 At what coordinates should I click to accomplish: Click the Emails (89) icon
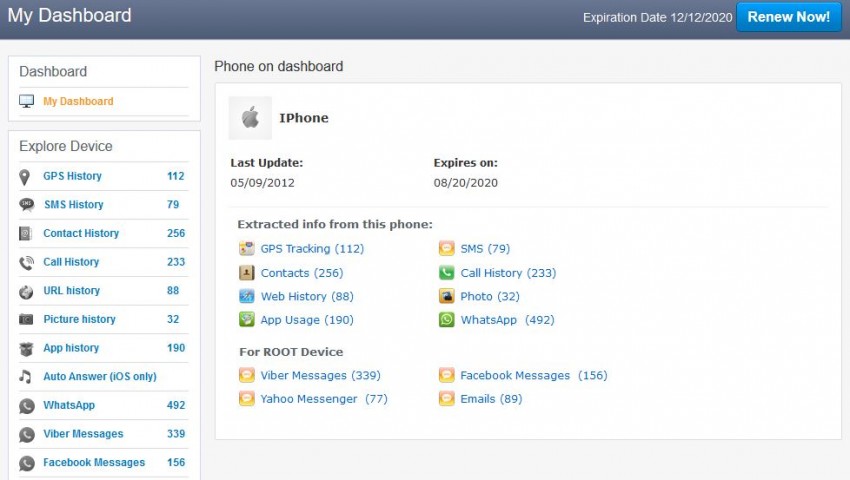coord(446,399)
